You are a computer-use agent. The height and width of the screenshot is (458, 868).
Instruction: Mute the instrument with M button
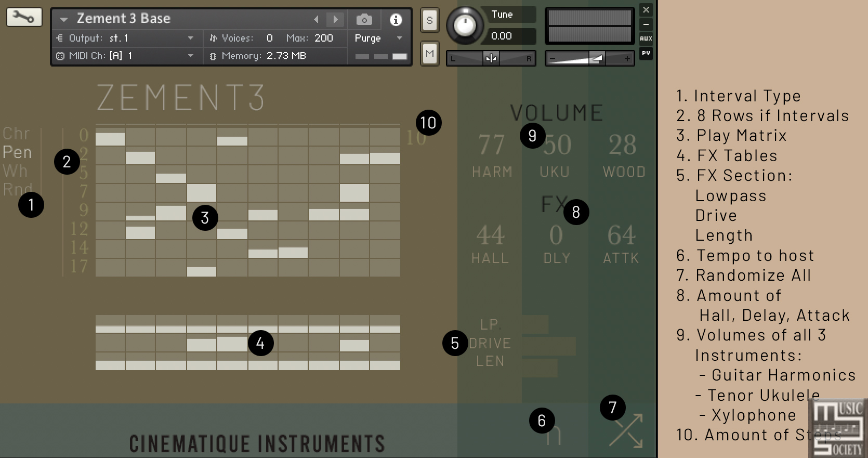[429, 53]
